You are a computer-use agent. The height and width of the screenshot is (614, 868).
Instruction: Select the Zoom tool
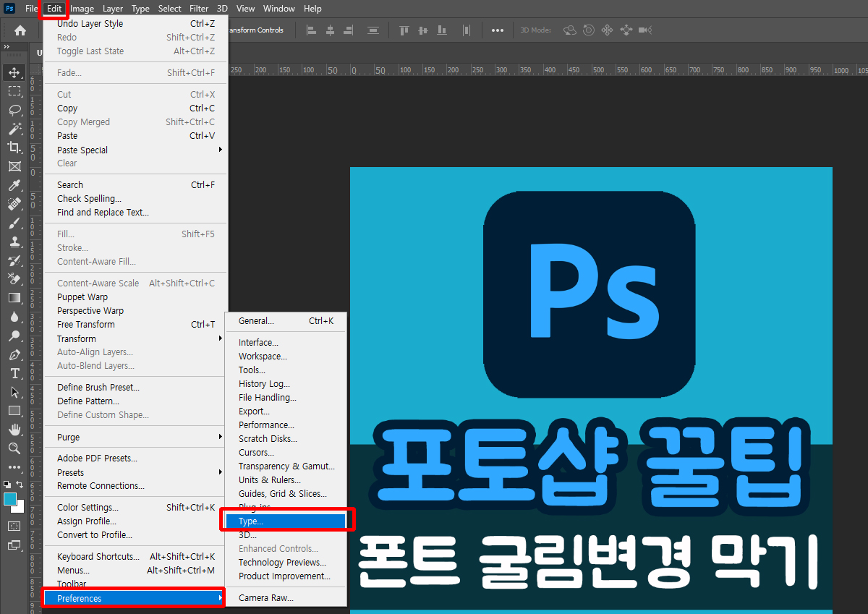pyautogui.click(x=14, y=448)
